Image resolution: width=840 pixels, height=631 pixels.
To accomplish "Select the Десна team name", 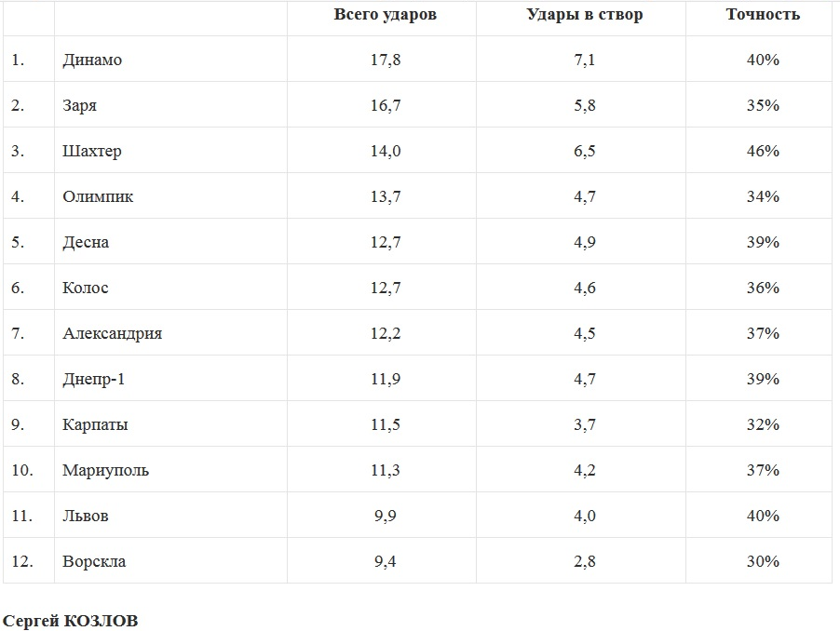I will click(x=86, y=243).
